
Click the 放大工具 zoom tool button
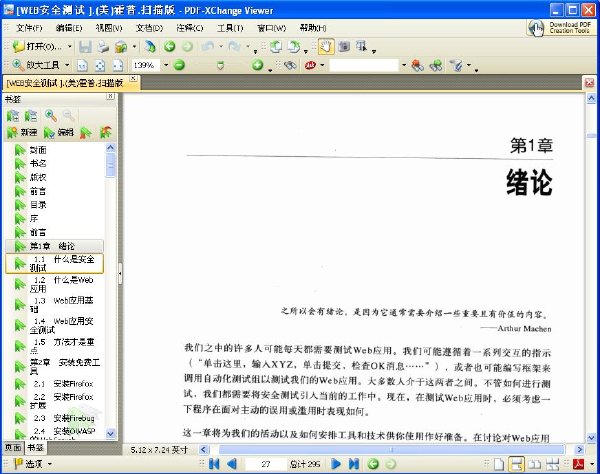pyautogui.click(x=36, y=65)
